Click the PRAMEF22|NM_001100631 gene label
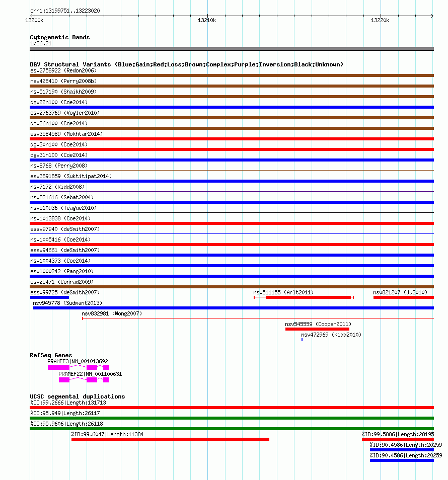The width and height of the screenshot is (448, 480). [90, 374]
